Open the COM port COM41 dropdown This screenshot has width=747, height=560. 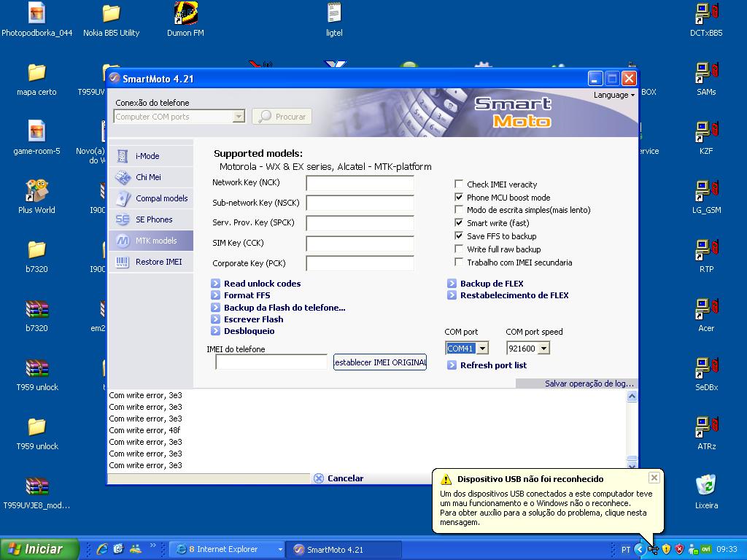click(483, 349)
